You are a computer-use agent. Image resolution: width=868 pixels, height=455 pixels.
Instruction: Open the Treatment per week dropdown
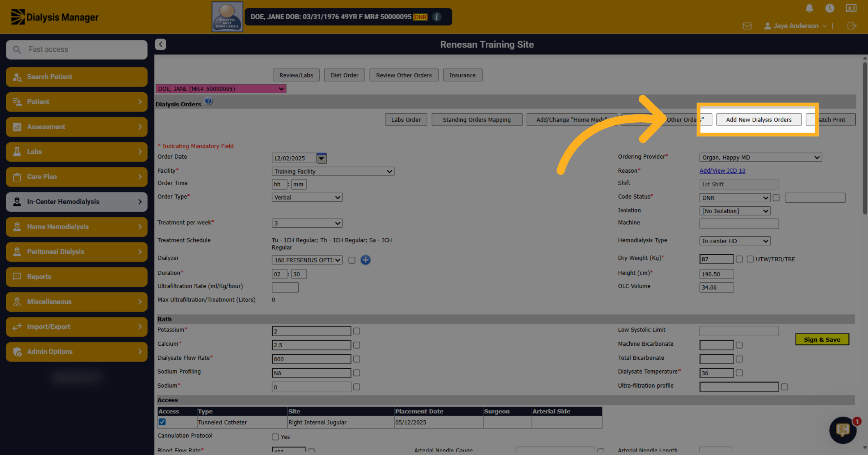pyautogui.click(x=307, y=223)
